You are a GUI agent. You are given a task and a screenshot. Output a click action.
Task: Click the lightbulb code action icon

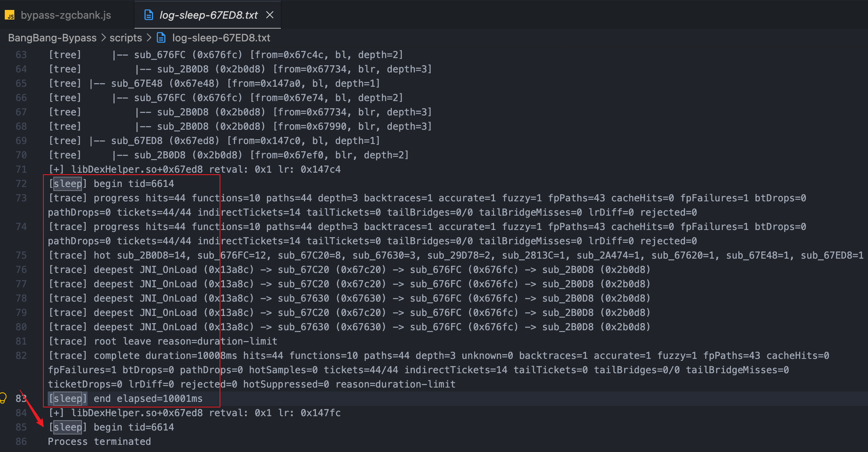3,398
